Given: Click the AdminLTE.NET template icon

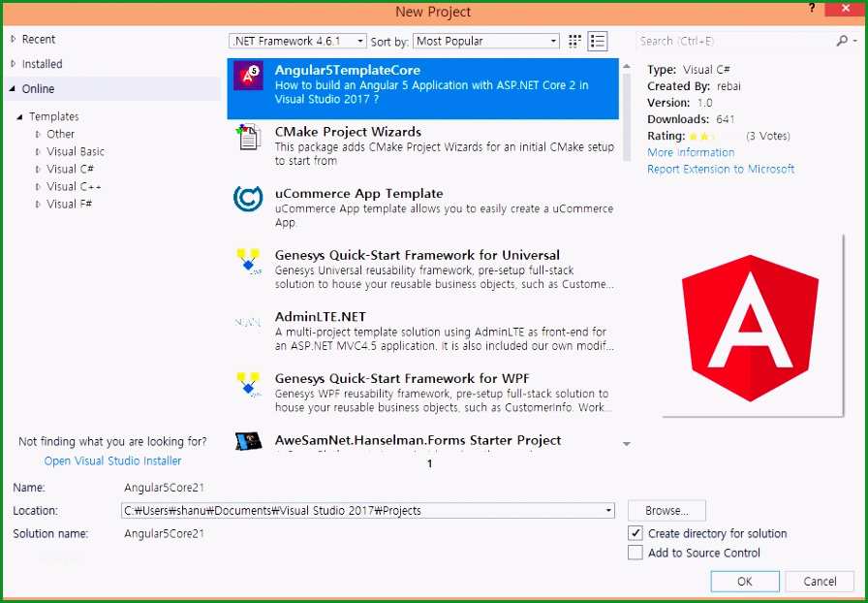Looking at the screenshot, I should coord(248,322).
